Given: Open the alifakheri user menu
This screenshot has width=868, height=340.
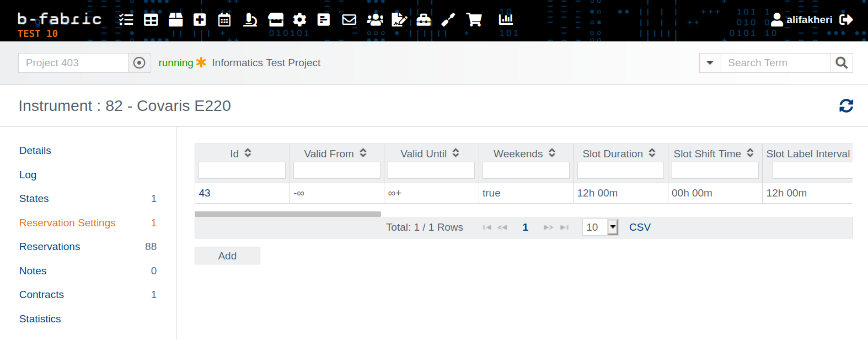Looking at the screenshot, I should tap(802, 20).
